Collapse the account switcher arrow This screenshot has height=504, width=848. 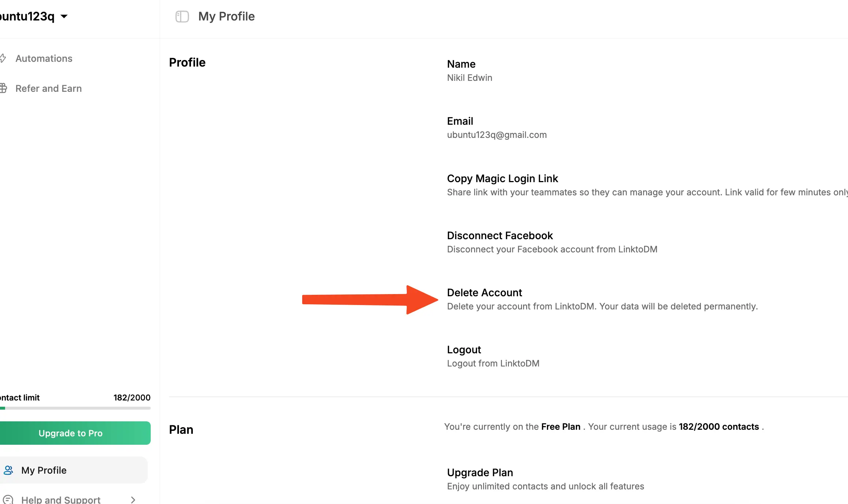63,16
